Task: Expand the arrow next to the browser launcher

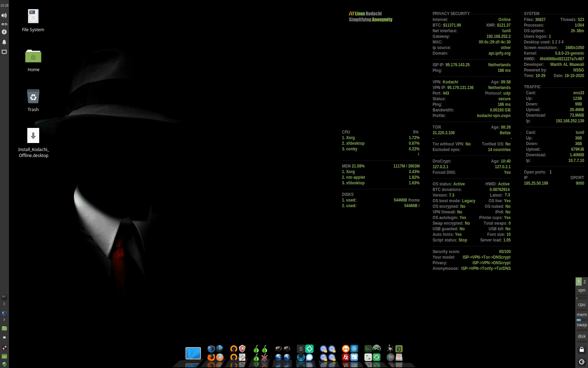Action: coord(4,320)
